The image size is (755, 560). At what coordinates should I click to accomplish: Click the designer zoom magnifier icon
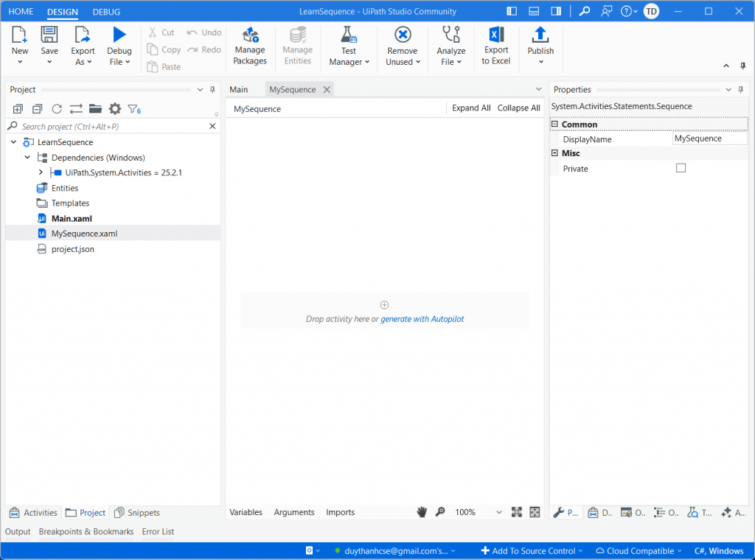[x=440, y=512]
